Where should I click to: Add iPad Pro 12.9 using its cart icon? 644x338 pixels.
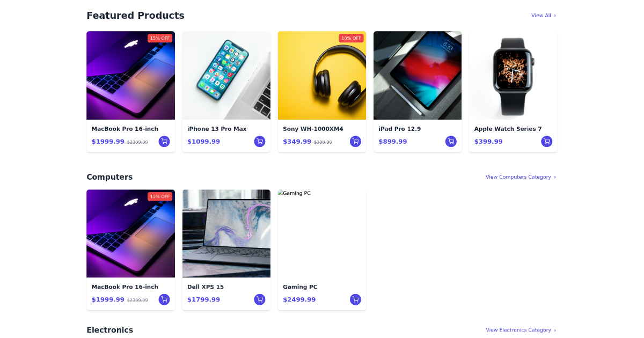[x=451, y=141]
